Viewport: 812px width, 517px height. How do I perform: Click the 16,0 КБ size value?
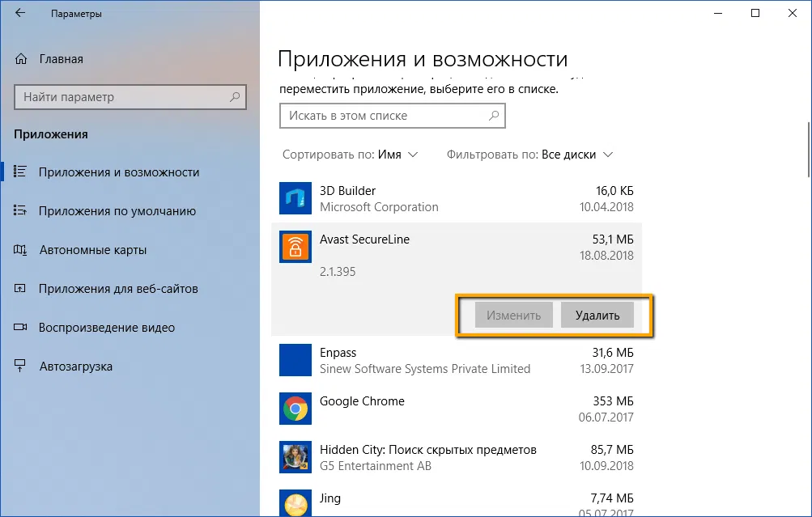click(x=614, y=191)
